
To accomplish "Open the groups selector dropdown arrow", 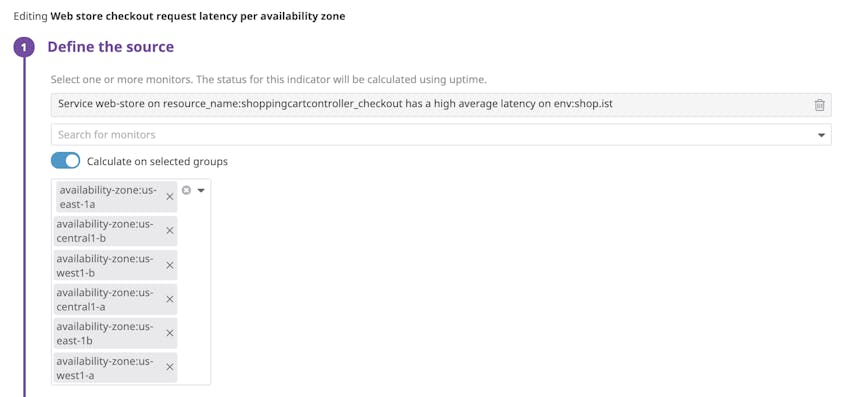I will 201,191.
